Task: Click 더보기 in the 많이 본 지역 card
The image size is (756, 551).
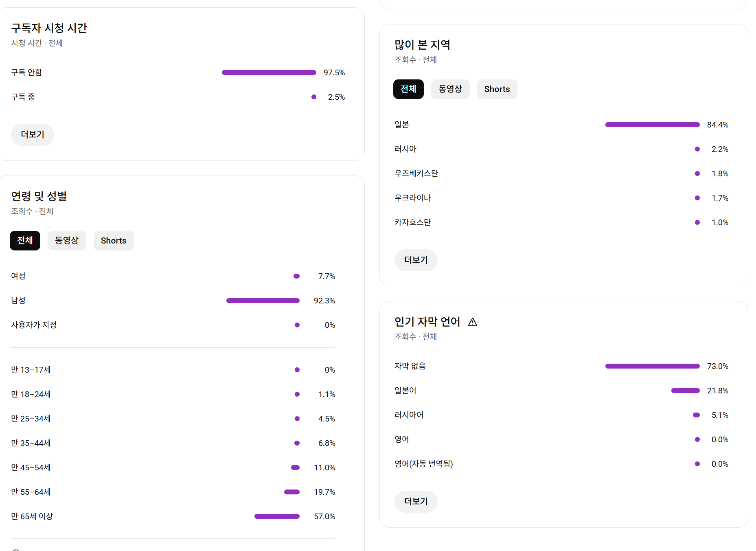Action: (x=416, y=260)
